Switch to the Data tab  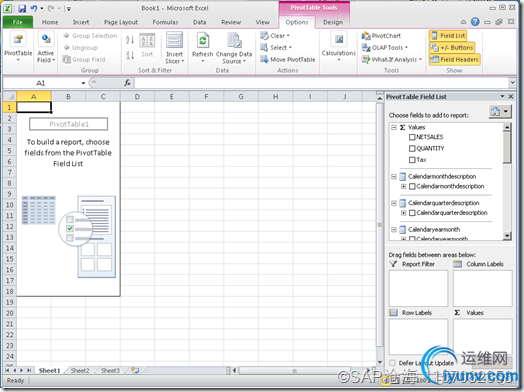tap(200, 22)
